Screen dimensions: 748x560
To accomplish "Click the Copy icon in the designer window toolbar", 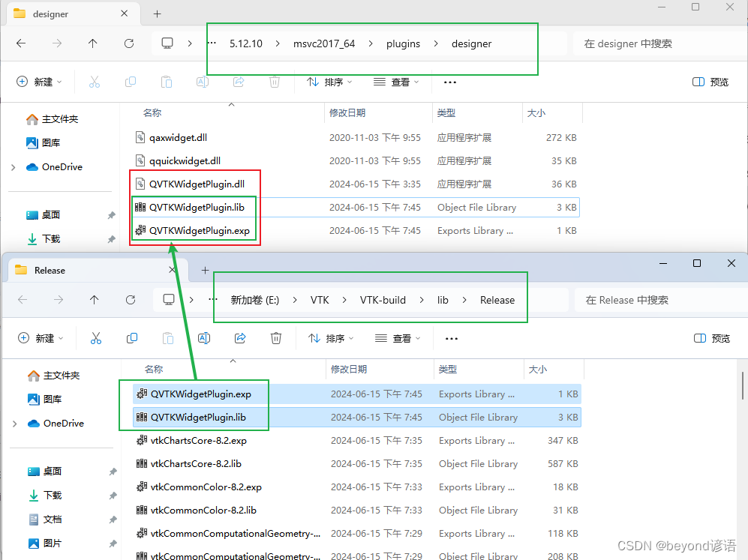I will [131, 82].
